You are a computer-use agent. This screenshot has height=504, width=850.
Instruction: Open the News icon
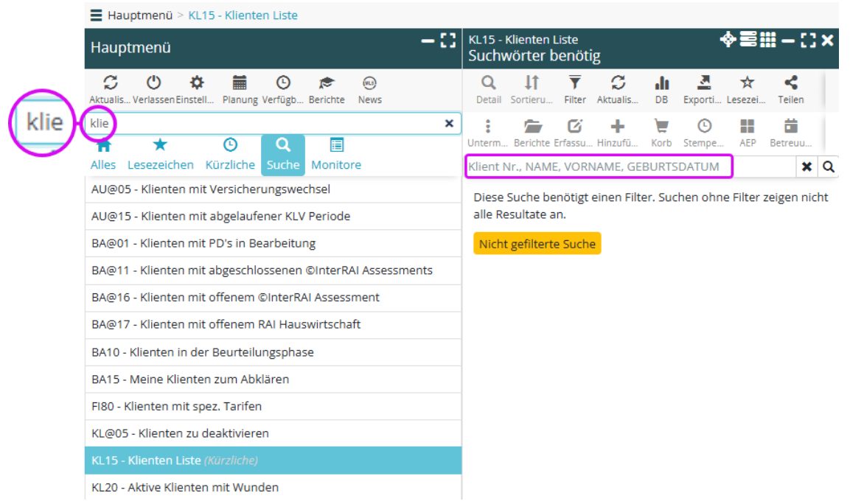click(369, 83)
